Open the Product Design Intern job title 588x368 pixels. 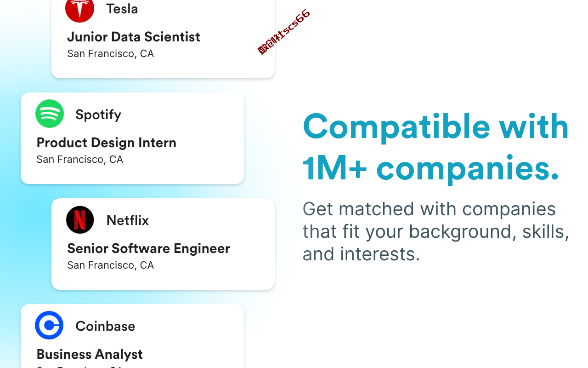point(107,143)
